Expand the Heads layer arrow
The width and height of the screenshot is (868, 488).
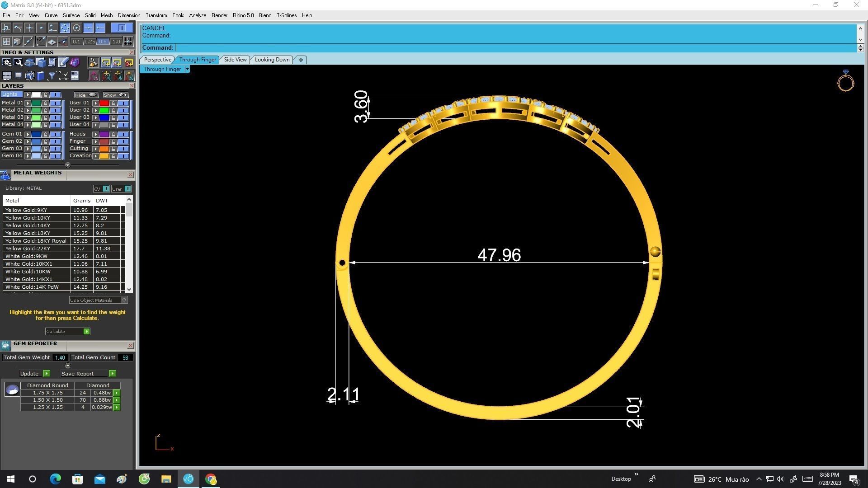pos(95,134)
